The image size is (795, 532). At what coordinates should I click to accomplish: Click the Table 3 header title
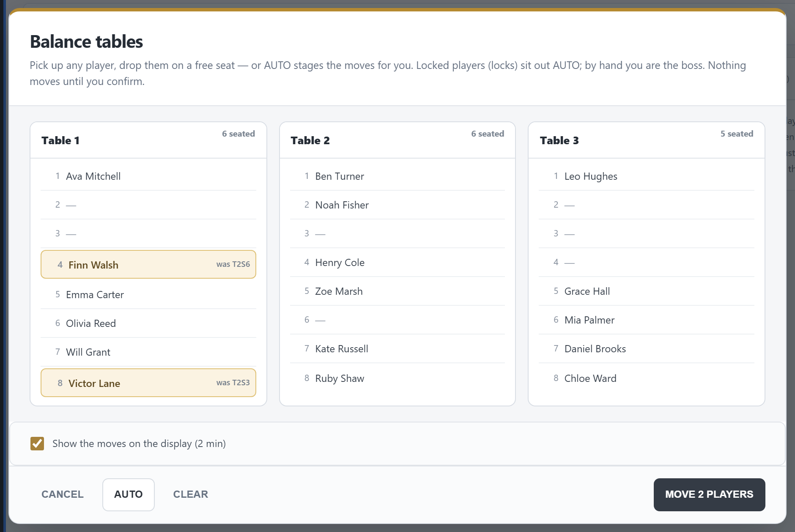coord(559,140)
